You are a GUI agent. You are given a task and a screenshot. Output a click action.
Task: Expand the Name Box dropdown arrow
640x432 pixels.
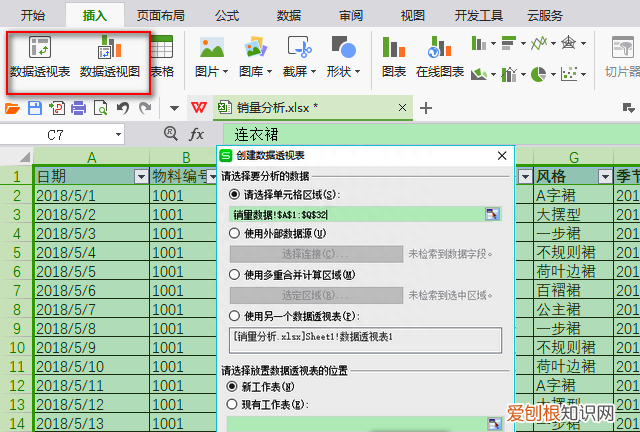[x=118, y=134]
